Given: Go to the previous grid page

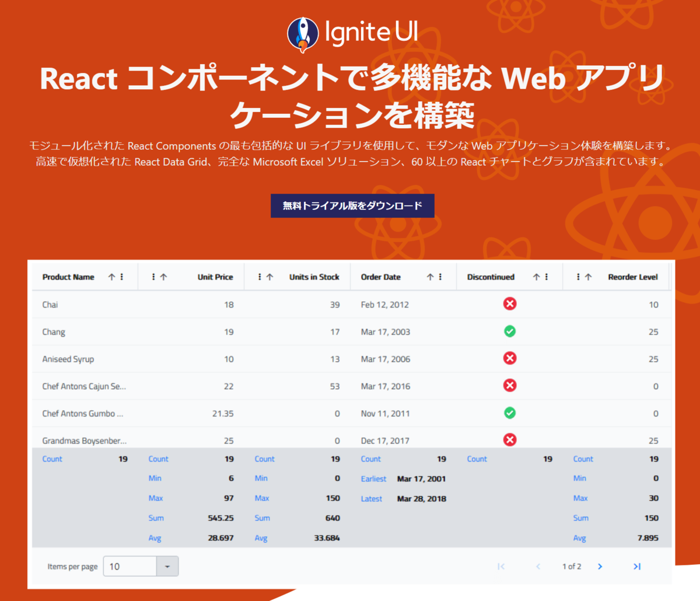Looking at the screenshot, I should pos(538,567).
